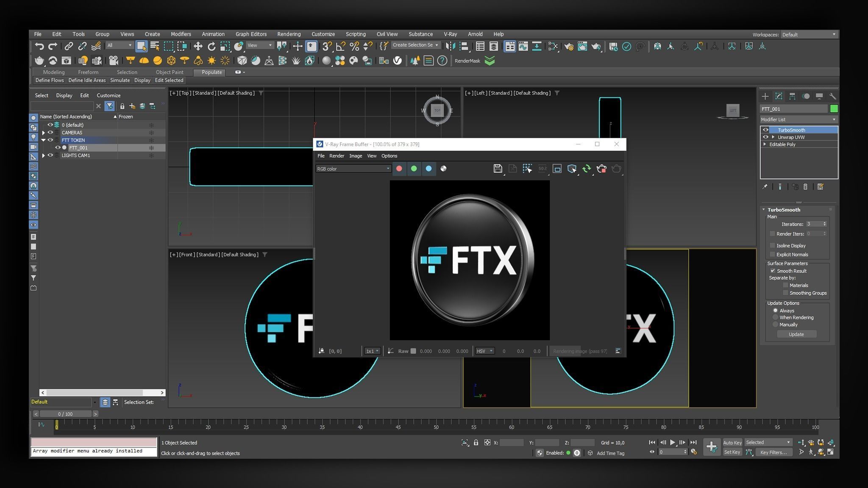Open Graph Editors menu
Screen dimensions: 868x488
[251, 34]
